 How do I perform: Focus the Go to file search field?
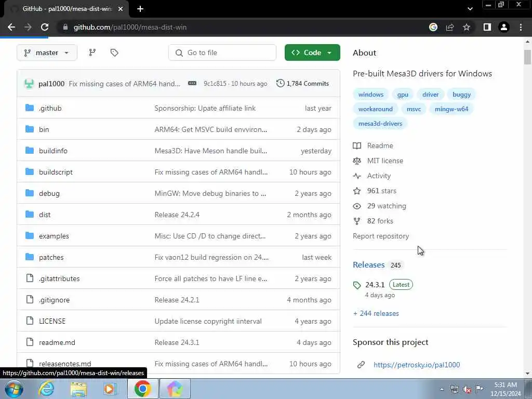pos(222,52)
